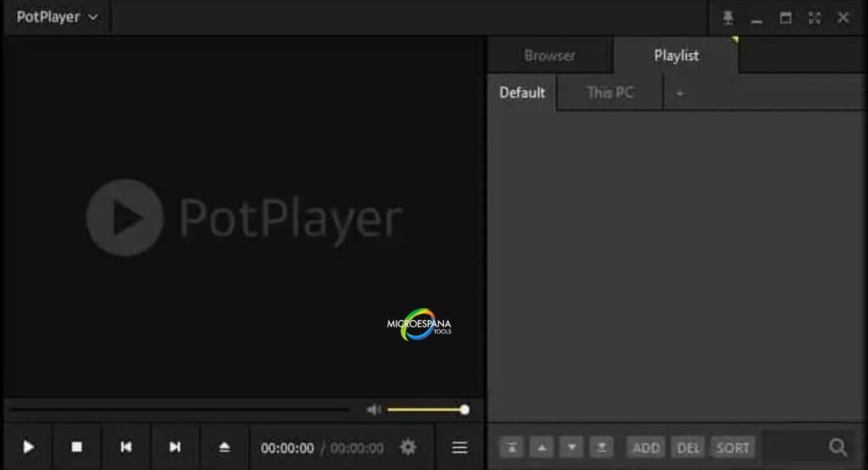Screen dimensions: 868x470
Task: Mute audio using the speaker icon
Action: tap(373, 410)
